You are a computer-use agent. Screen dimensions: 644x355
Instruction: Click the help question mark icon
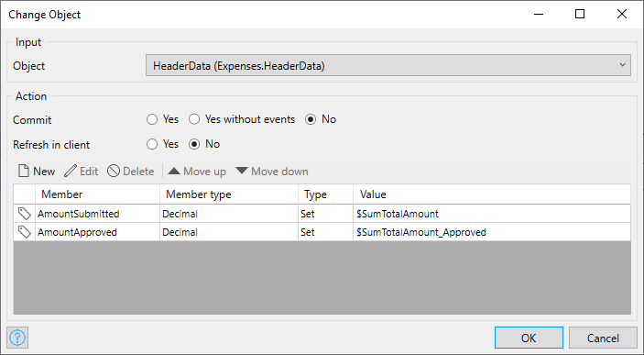click(17, 338)
